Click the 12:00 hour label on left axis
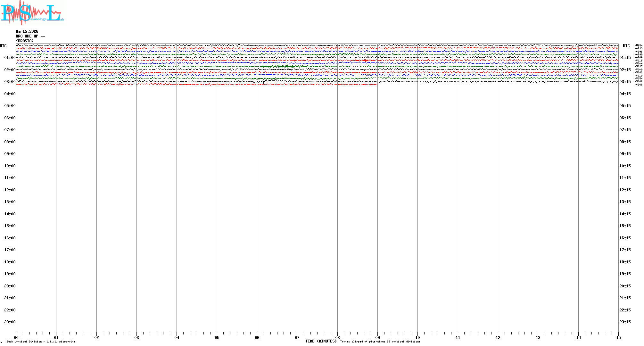Screen dimensions: 644x346 tap(10, 190)
